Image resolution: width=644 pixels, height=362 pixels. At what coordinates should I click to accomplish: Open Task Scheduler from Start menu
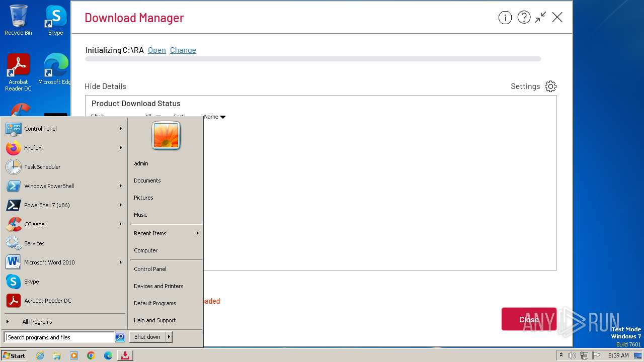[x=64, y=167]
